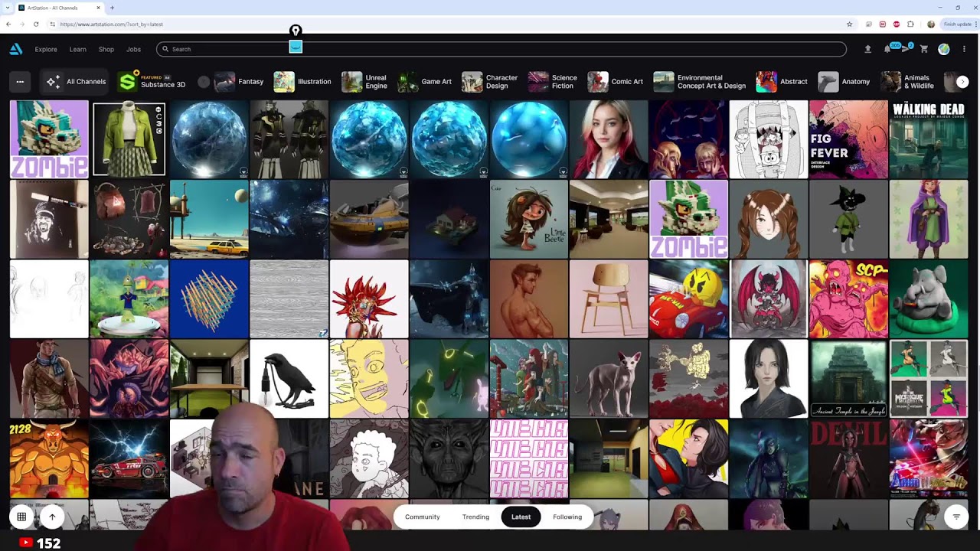
Task: Open the Ancient Temple in the Jungle thumbnail
Action: tap(848, 379)
